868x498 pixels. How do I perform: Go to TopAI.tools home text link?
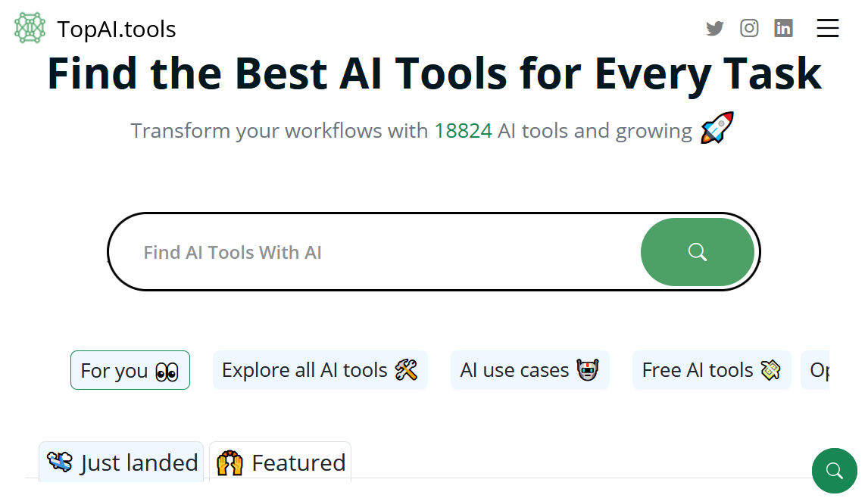[116, 30]
